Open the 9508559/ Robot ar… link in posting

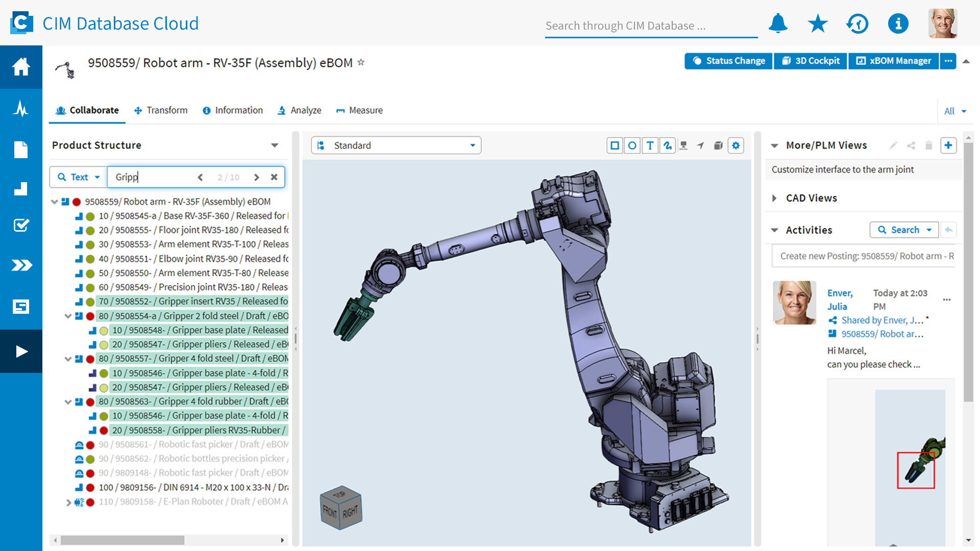[882, 334]
